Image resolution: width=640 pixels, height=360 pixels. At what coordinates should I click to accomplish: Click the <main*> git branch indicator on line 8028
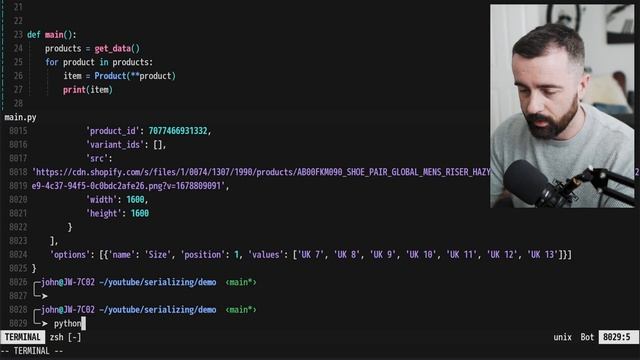coord(241,309)
